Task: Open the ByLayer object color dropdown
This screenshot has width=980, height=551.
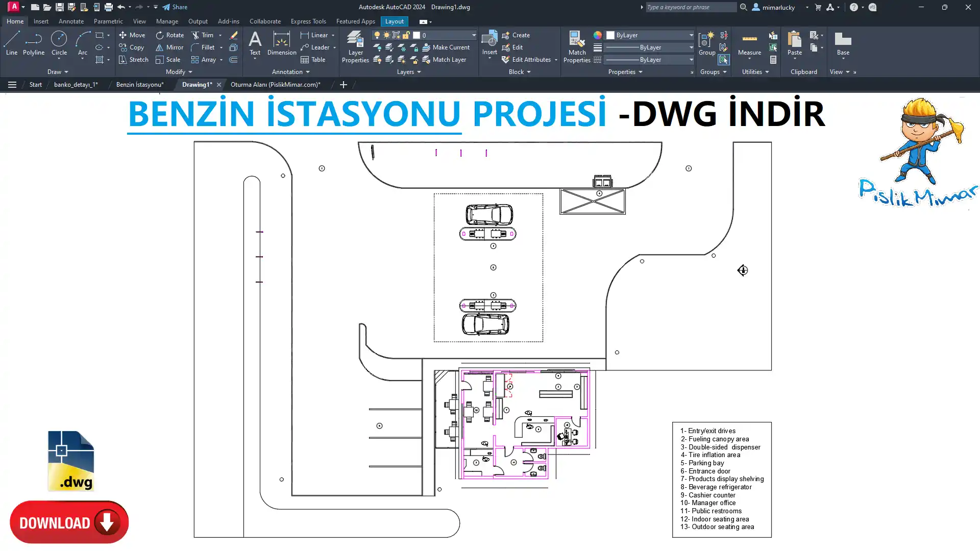Action: (691, 35)
